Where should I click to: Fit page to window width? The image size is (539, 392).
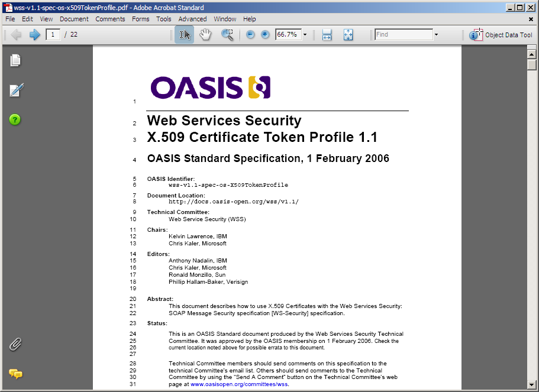(x=327, y=34)
